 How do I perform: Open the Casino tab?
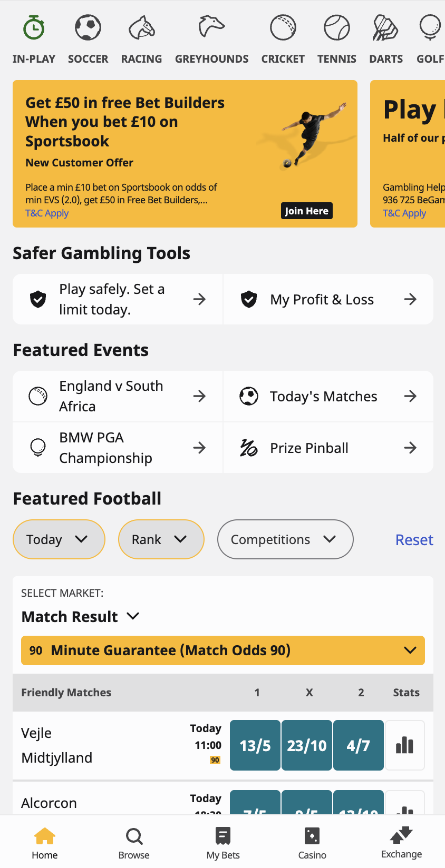point(312,843)
